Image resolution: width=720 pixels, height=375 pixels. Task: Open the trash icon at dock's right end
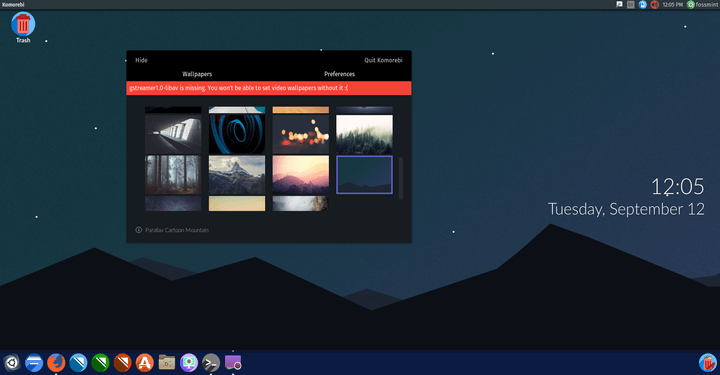[x=708, y=363]
